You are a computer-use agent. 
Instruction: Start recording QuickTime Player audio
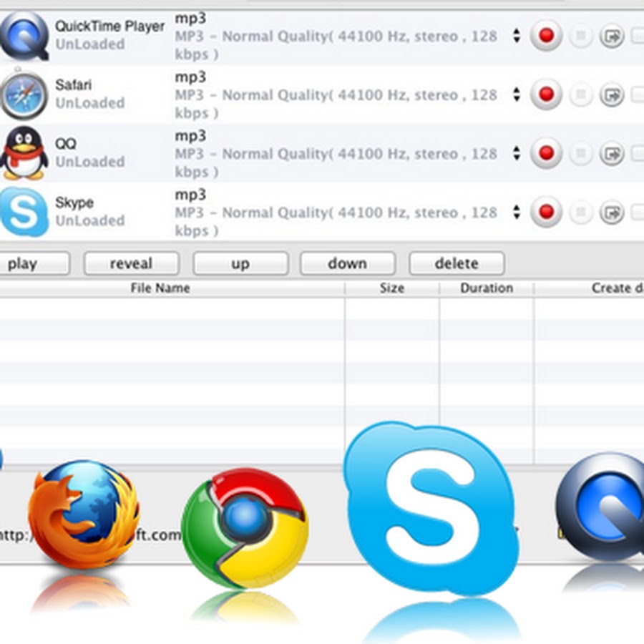pos(546,36)
